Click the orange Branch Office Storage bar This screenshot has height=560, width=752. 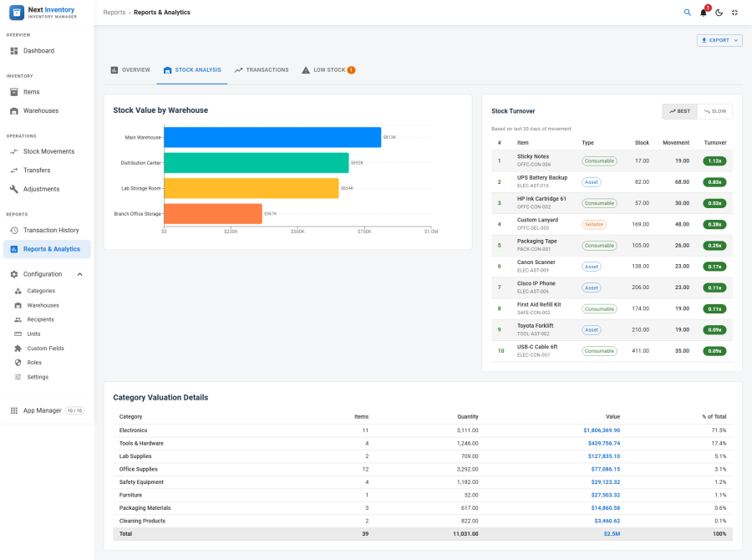tap(213, 213)
